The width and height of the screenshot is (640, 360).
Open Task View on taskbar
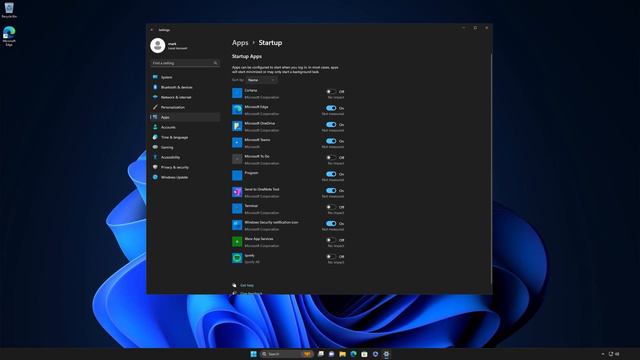(321, 354)
